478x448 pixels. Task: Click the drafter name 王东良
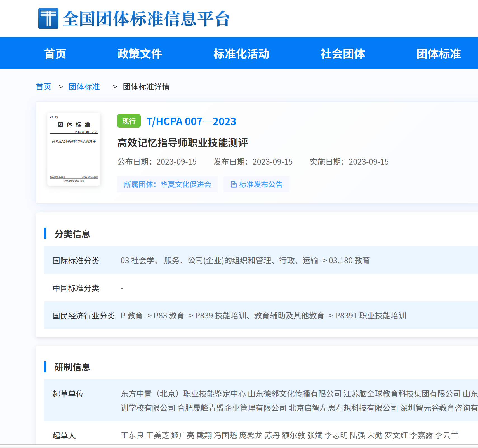pyautogui.click(x=132, y=435)
